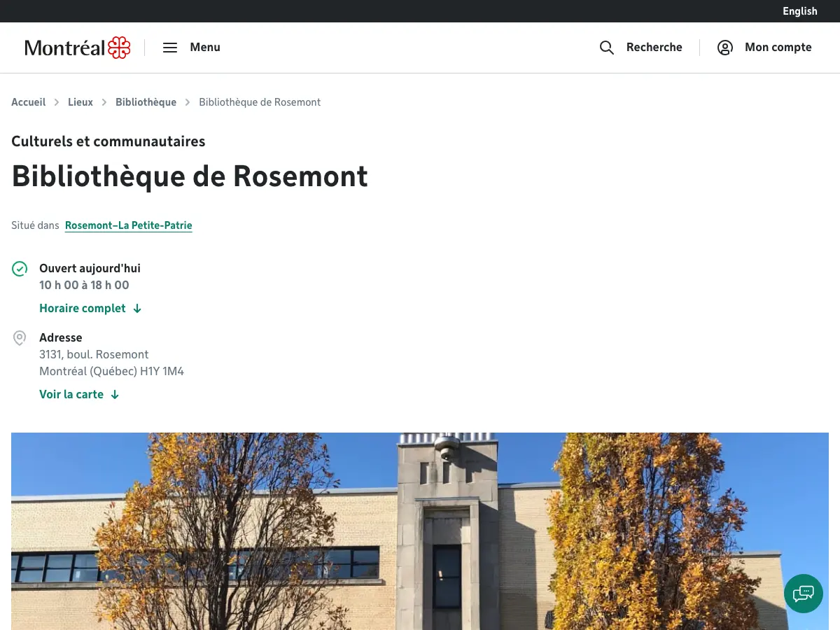The image size is (840, 630).
Task: Open the Menu label
Action: [x=205, y=48]
